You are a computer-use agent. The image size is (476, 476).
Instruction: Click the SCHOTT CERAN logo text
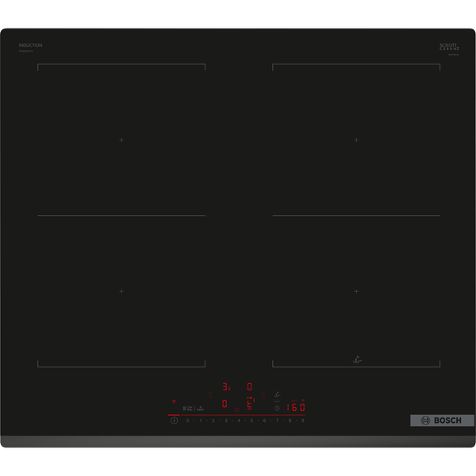coord(449,47)
